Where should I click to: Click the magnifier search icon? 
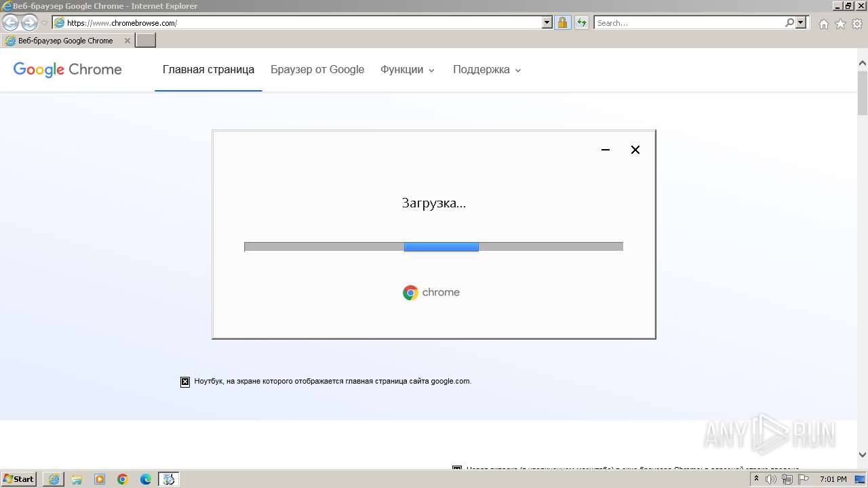(789, 22)
